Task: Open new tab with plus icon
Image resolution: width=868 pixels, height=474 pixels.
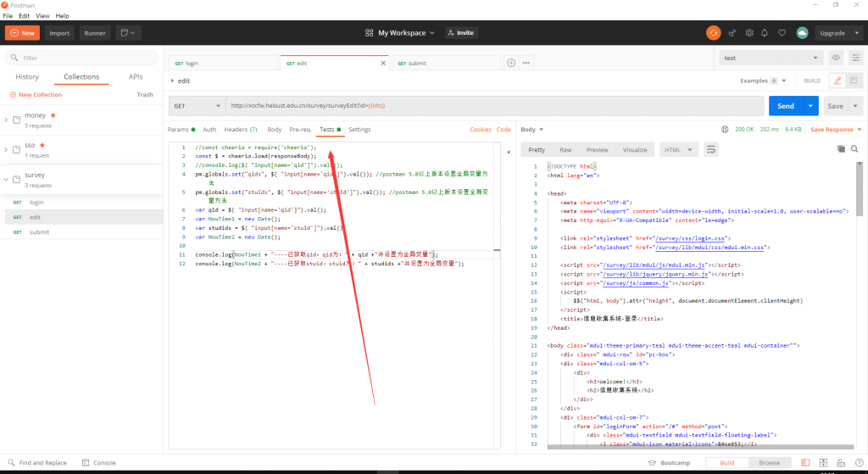Action: [511, 63]
